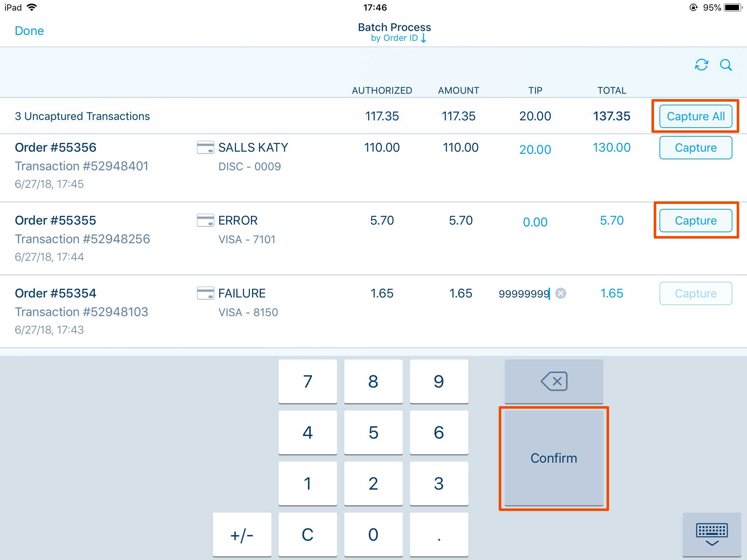Tap the 130.00 total for Order #55356
Viewport: 747px width, 560px height.
[x=612, y=148]
